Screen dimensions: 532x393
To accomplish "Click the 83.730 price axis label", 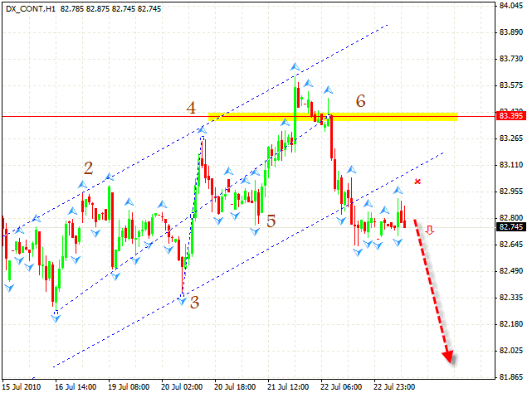I will [x=511, y=59].
